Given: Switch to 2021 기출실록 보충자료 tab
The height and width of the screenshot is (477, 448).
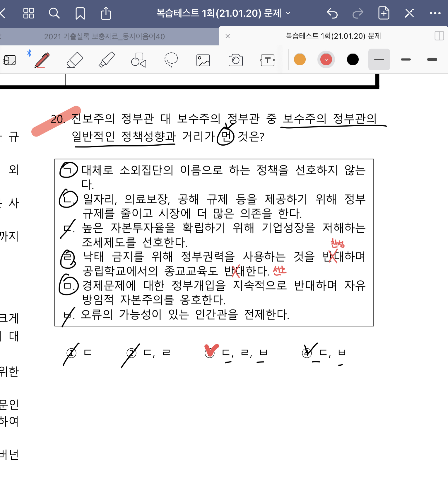Looking at the screenshot, I should [104, 37].
